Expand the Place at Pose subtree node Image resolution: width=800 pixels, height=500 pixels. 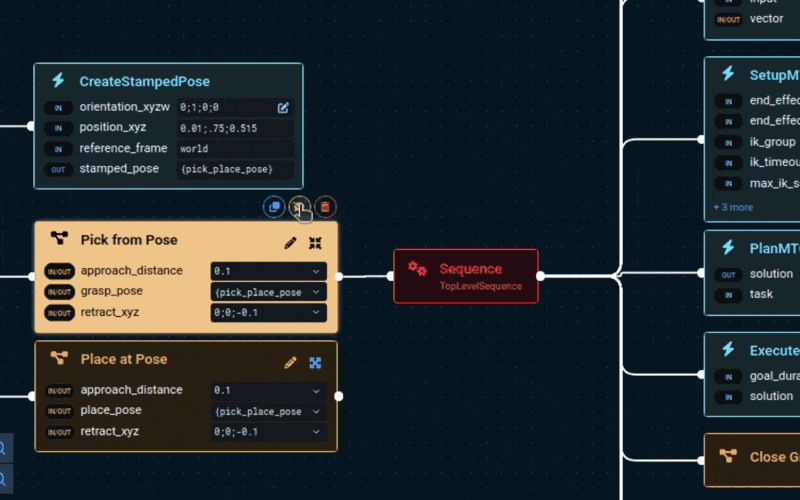click(x=315, y=363)
